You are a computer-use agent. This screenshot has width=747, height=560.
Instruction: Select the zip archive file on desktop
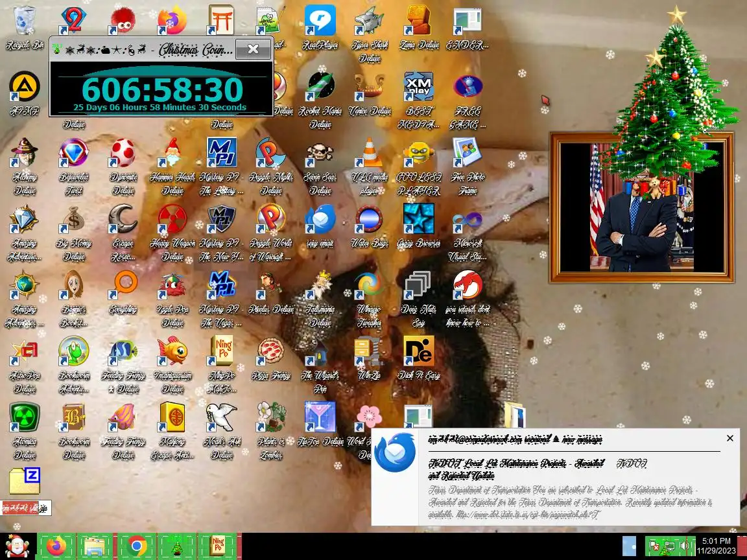point(25,491)
